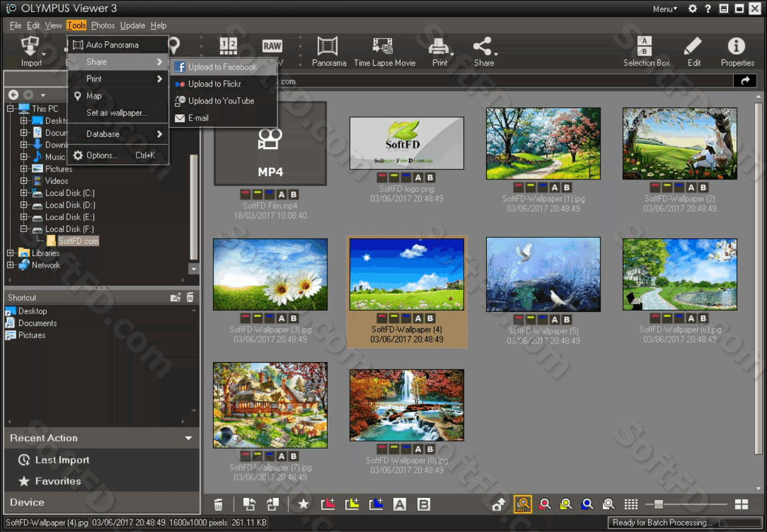Click the A selection icon in the bottom toolbar
This screenshot has width=767, height=532.
coord(400,504)
